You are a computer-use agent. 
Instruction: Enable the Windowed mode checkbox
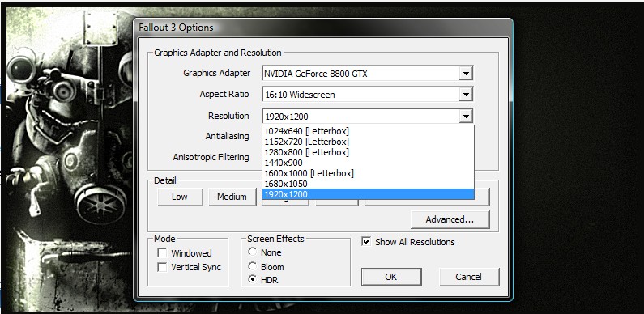click(x=162, y=252)
